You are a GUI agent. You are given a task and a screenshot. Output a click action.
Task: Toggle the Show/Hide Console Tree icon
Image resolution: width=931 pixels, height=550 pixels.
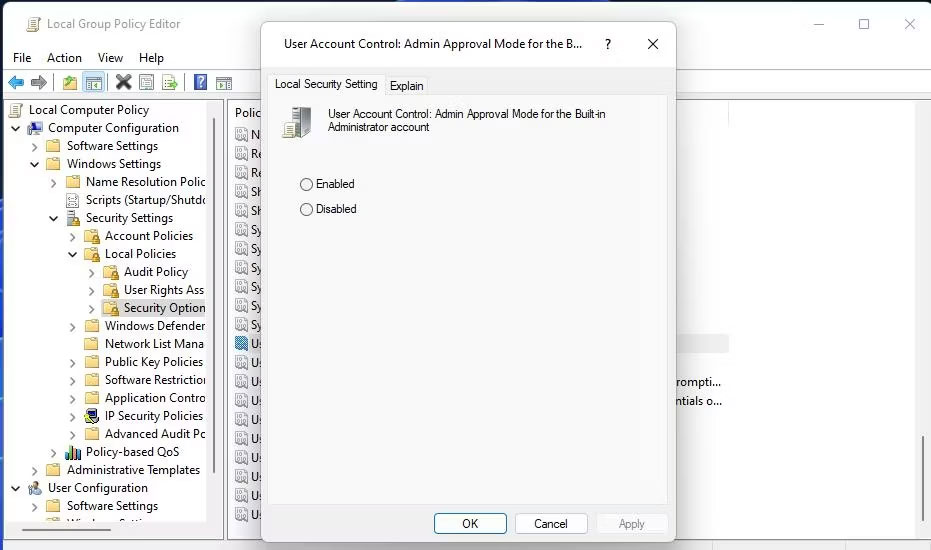[x=94, y=83]
